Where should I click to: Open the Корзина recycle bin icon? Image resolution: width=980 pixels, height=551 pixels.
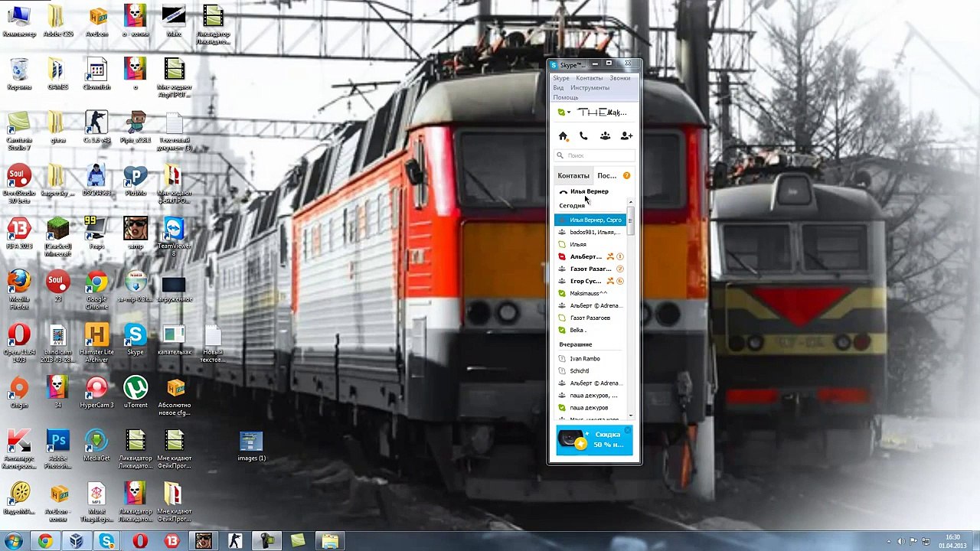(19, 74)
